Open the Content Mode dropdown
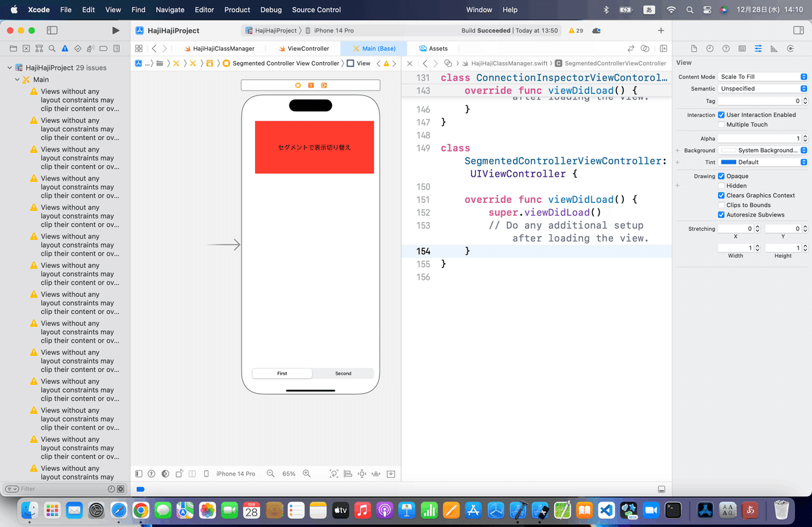812x527 pixels. 763,76
